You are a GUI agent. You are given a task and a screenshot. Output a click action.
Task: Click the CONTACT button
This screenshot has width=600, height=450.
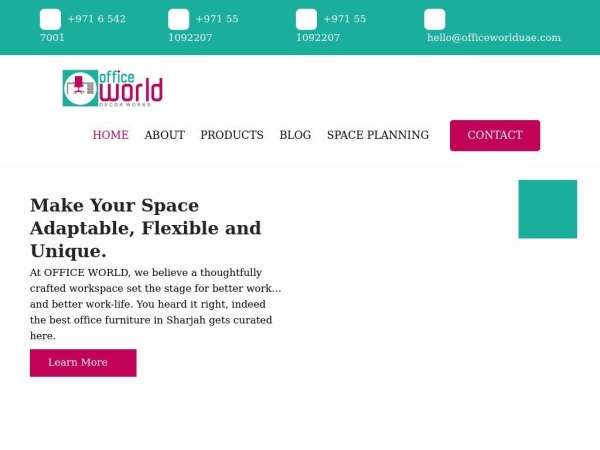pyautogui.click(x=495, y=135)
